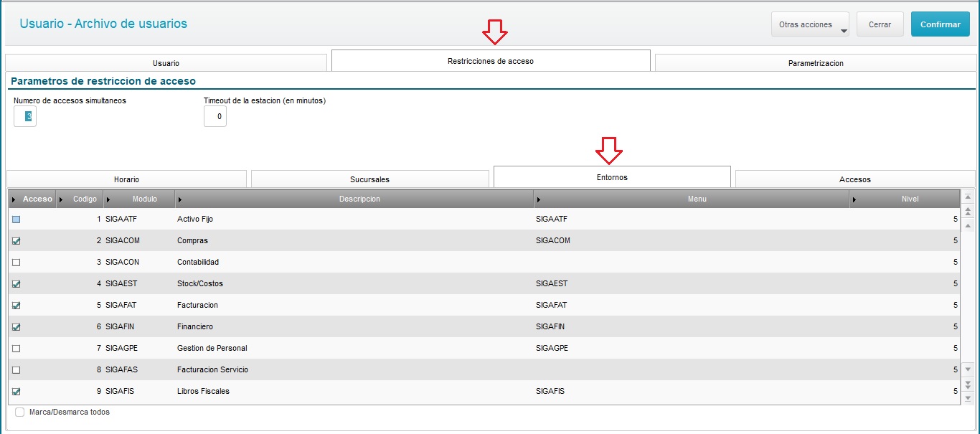Click the double-down page scroll arrow

(968, 385)
